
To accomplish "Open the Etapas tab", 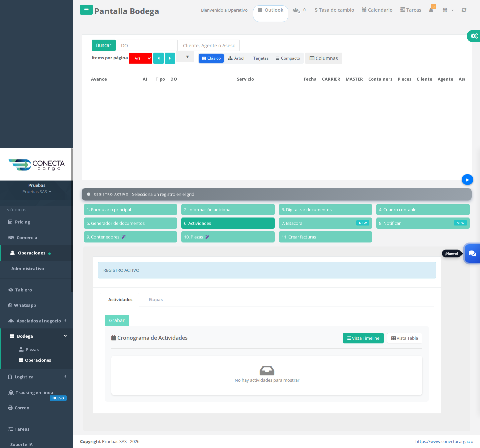I will (156, 299).
